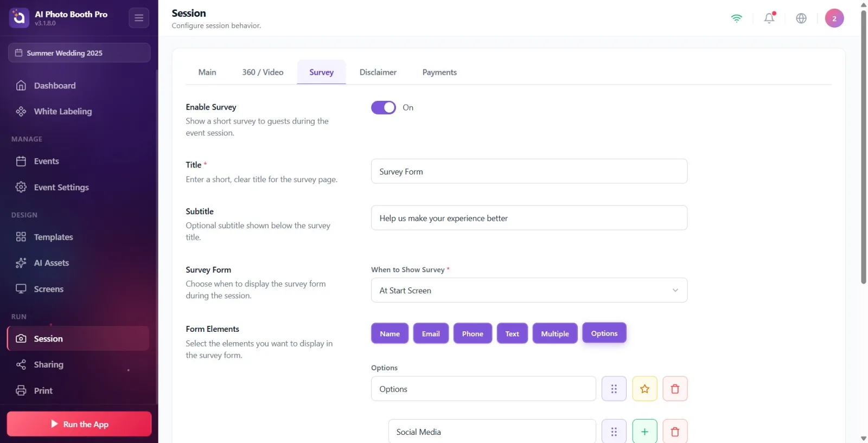Image resolution: width=868 pixels, height=443 pixels.
Task: Open the user avatar menu
Action: pyautogui.click(x=834, y=18)
